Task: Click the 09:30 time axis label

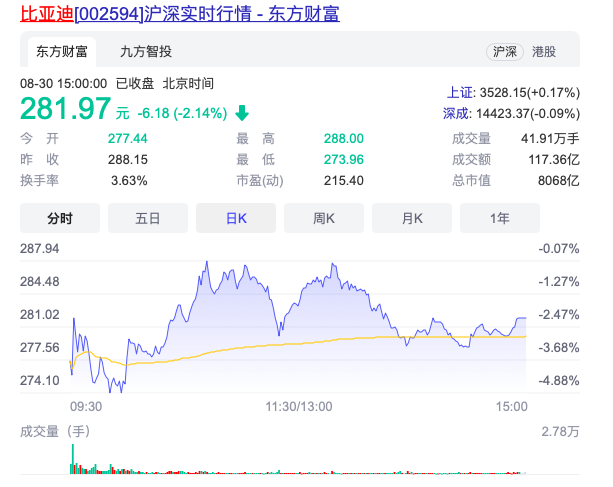Action: click(x=86, y=406)
